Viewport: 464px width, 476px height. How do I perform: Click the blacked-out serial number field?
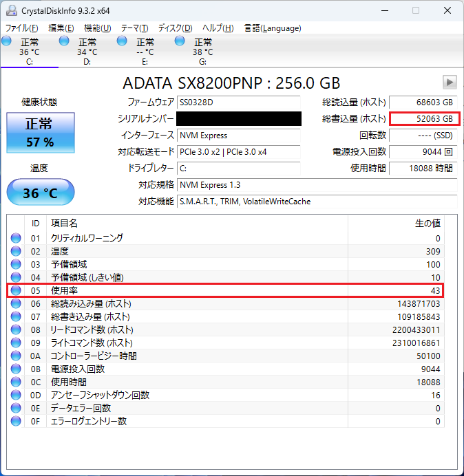[x=239, y=119]
